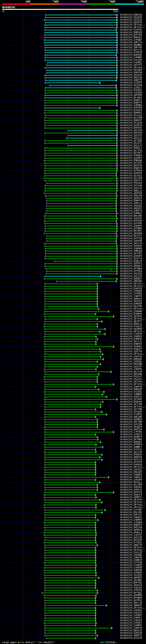Viewport: 146px width, 644px height.
Task: Click label UniRef100_A7P0P9
Action: 131,108
